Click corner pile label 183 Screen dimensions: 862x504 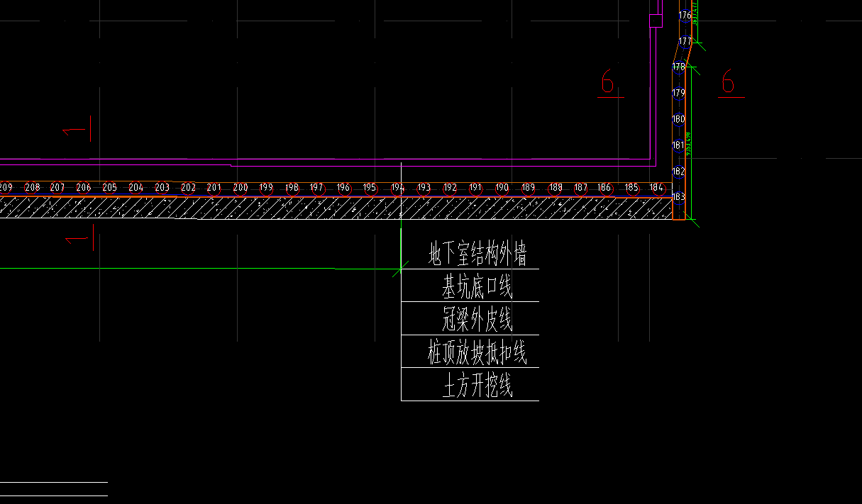point(678,196)
